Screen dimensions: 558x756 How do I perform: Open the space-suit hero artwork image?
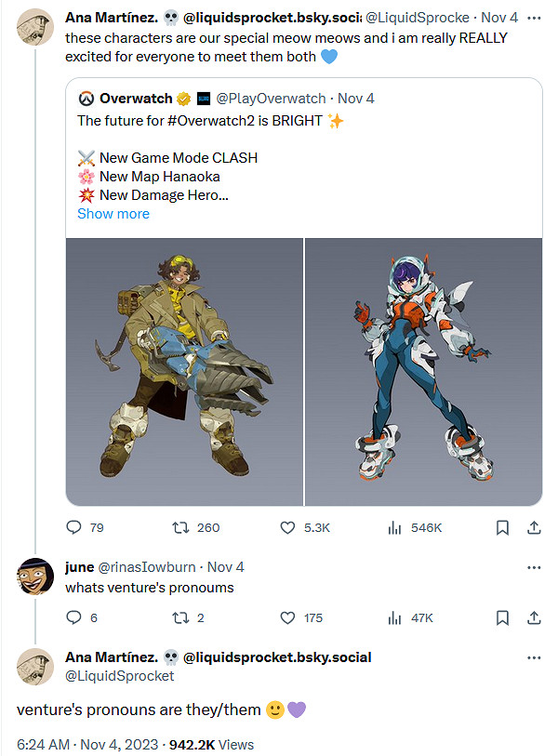tap(424, 372)
